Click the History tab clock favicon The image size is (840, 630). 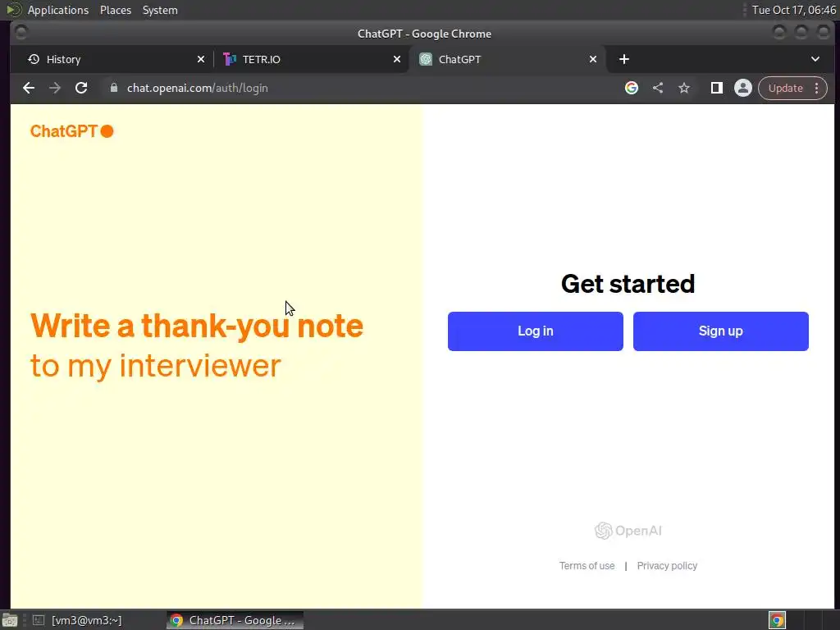coord(34,59)
